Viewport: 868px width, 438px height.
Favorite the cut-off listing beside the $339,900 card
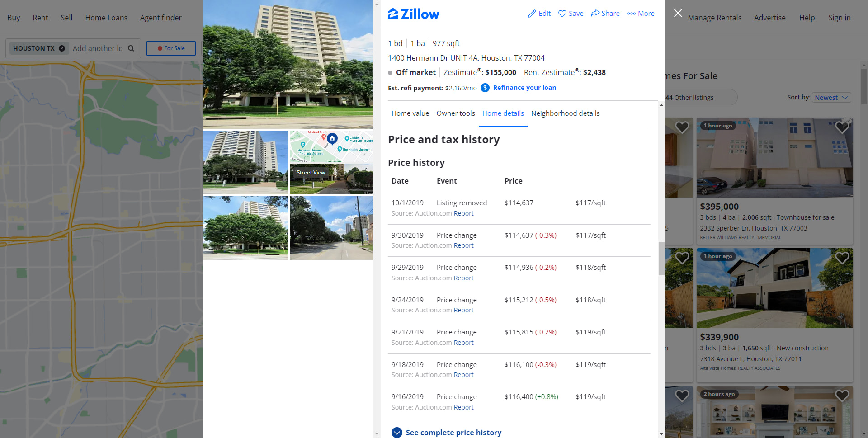[682, 258]
